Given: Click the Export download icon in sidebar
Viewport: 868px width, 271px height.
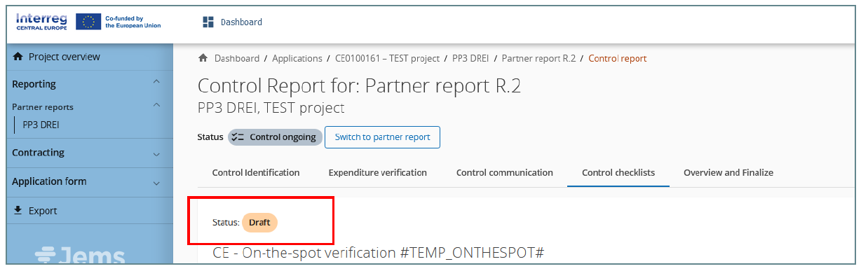Looking at the screenshot, I should (x=18, y=210).
